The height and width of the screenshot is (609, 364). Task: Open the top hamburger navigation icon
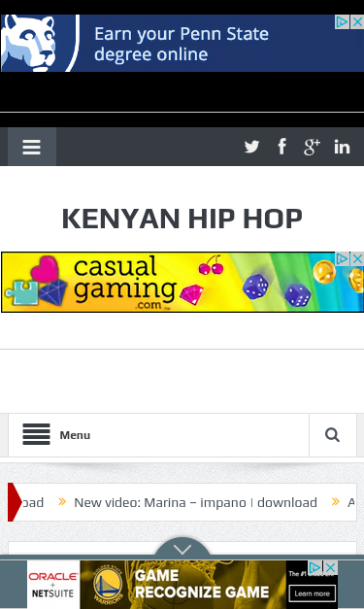point(32,147)
